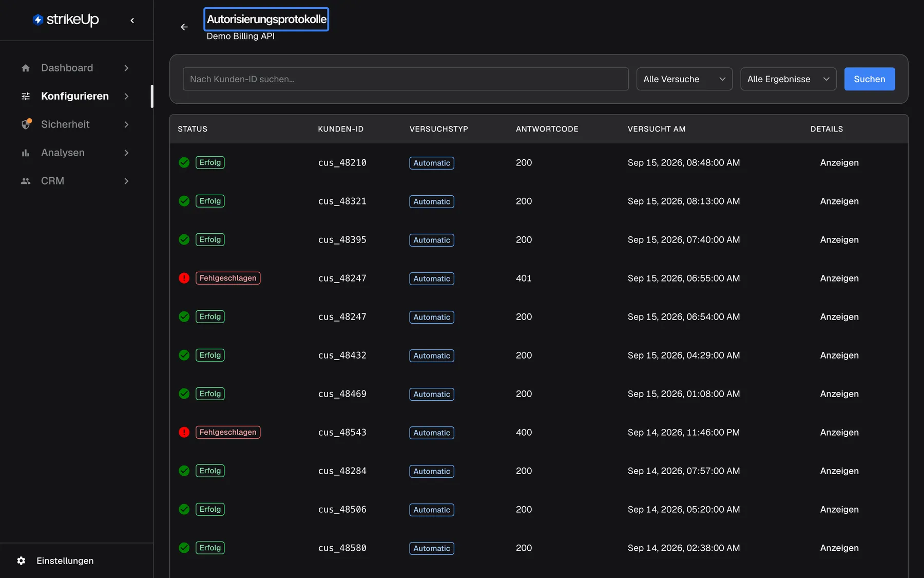Click the Fehlgeschlagen badge for cus_48543

(x=227, y=432)
